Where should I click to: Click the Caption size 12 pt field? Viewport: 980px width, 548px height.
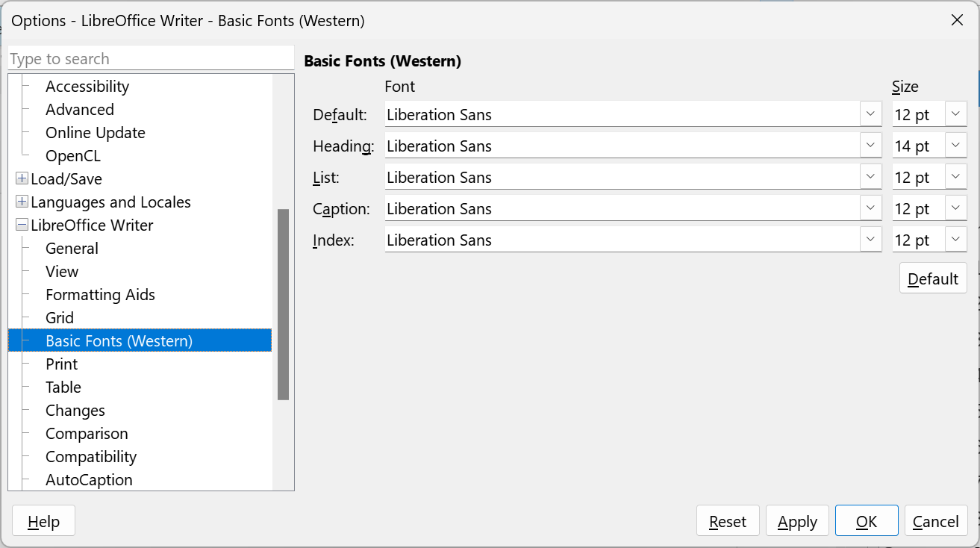(919, 208)
